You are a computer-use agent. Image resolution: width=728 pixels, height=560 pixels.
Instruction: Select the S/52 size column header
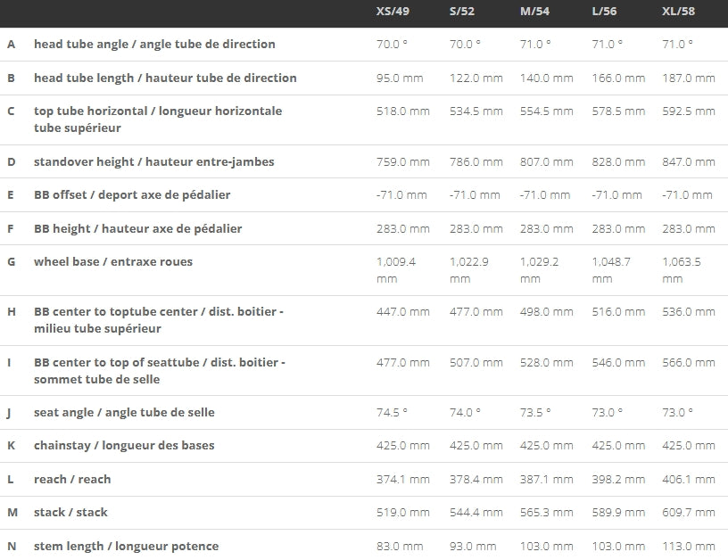[465, 12]
